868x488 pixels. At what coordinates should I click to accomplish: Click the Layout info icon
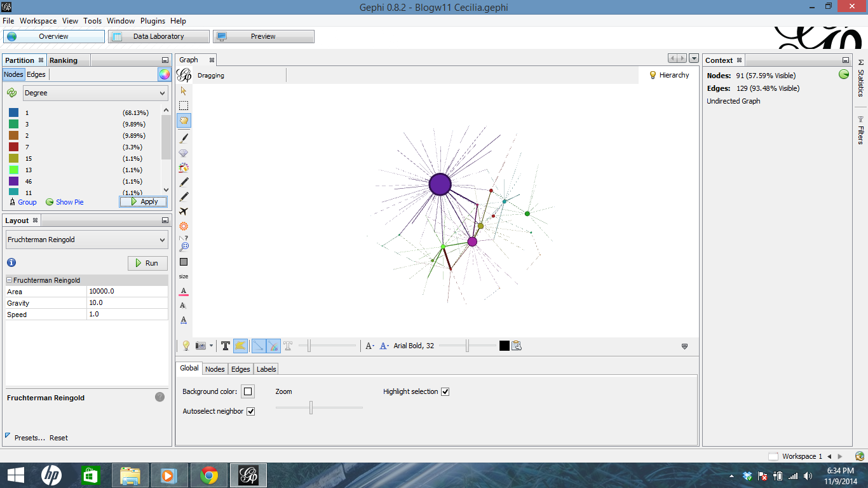[x=11, y=262]
